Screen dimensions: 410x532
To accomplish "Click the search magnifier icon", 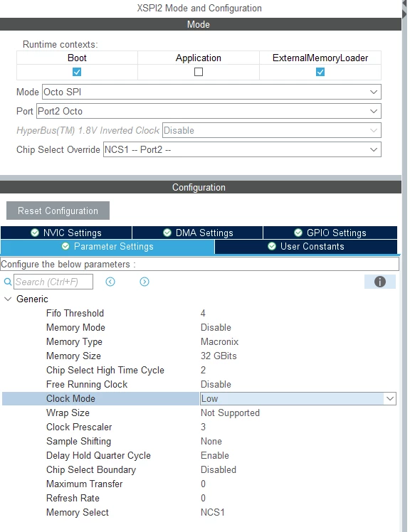I will (7, 282).
